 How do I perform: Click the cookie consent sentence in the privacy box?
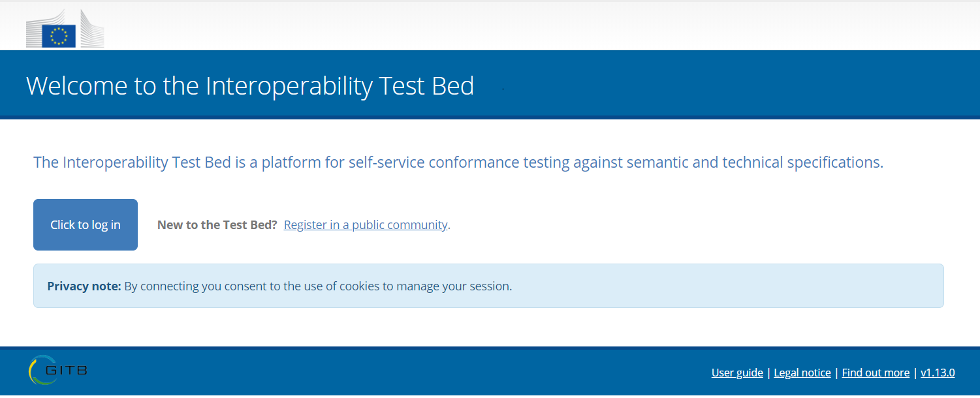click(x=318, y=286)
